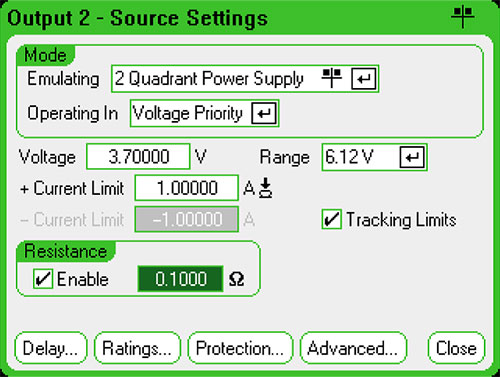Screen dimensions: 500x377
Task: Toggle the Tracking Limits checkbox
Action: coord(332,219)
